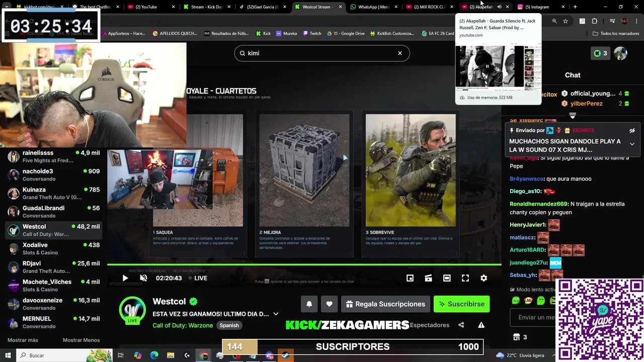The image size is (644, 362).
Task: Enter fullscreen video mode
Action: click(465, 278)
